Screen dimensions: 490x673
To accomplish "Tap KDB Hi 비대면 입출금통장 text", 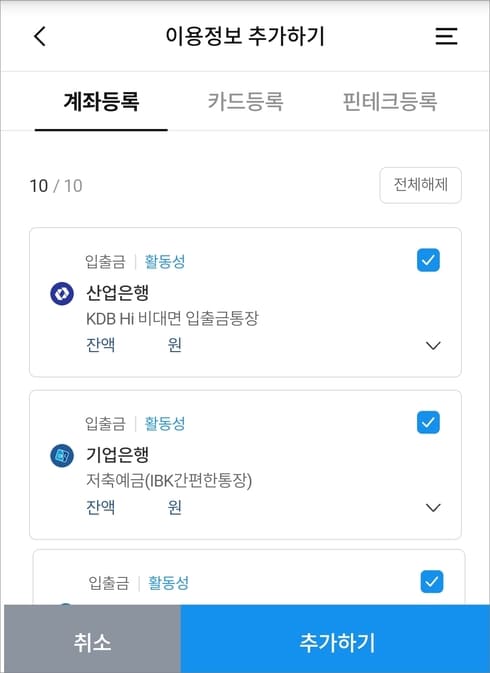I will (172, 318).
